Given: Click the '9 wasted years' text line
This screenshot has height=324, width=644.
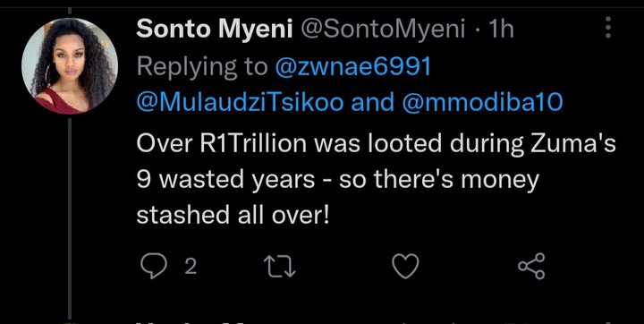Looking at the screenshot, I should click(337, 180).
